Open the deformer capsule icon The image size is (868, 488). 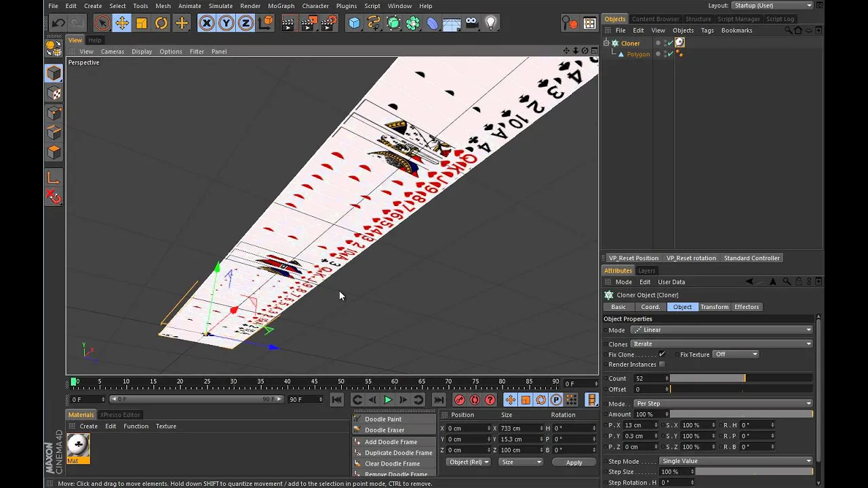tap(433, 23)
